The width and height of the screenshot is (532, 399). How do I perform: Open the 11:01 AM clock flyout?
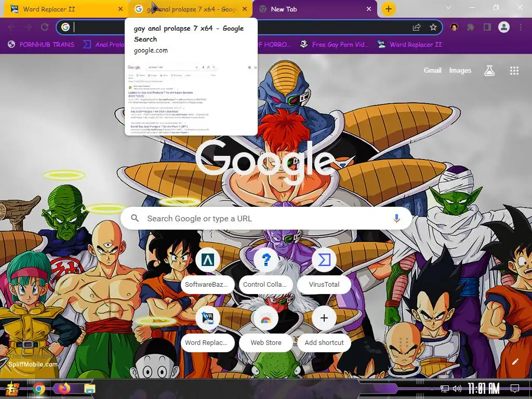[484, 389]
